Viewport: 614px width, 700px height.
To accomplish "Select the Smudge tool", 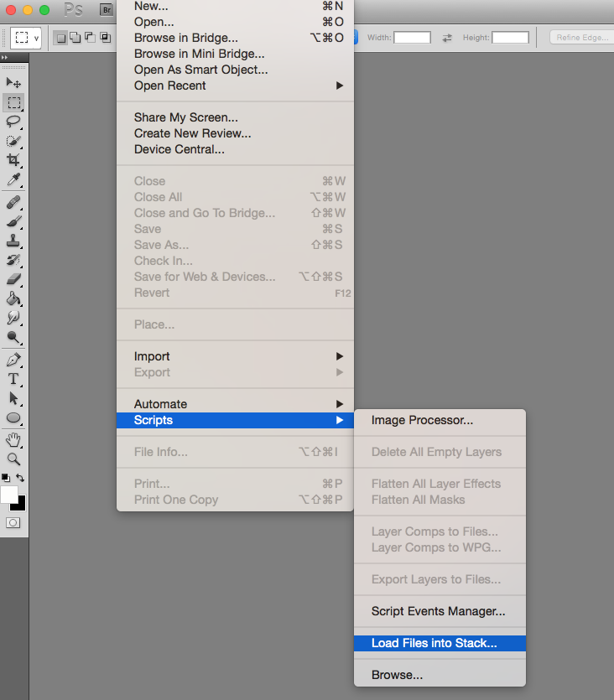I will point(13,318).
